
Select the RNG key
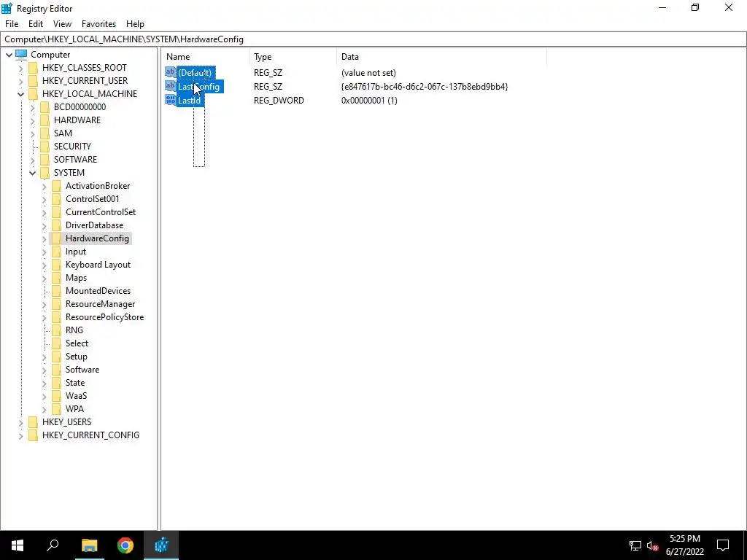tap(74, 330)
